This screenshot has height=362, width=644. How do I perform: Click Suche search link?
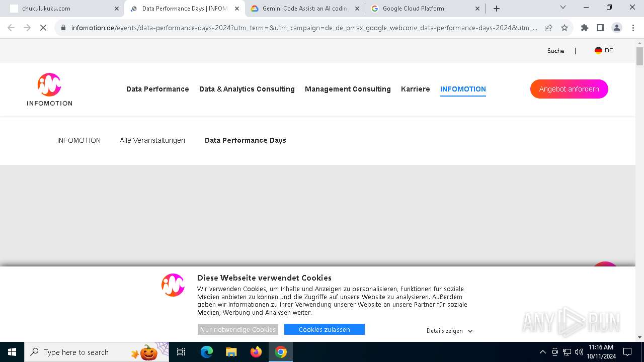tap(556, 51)
